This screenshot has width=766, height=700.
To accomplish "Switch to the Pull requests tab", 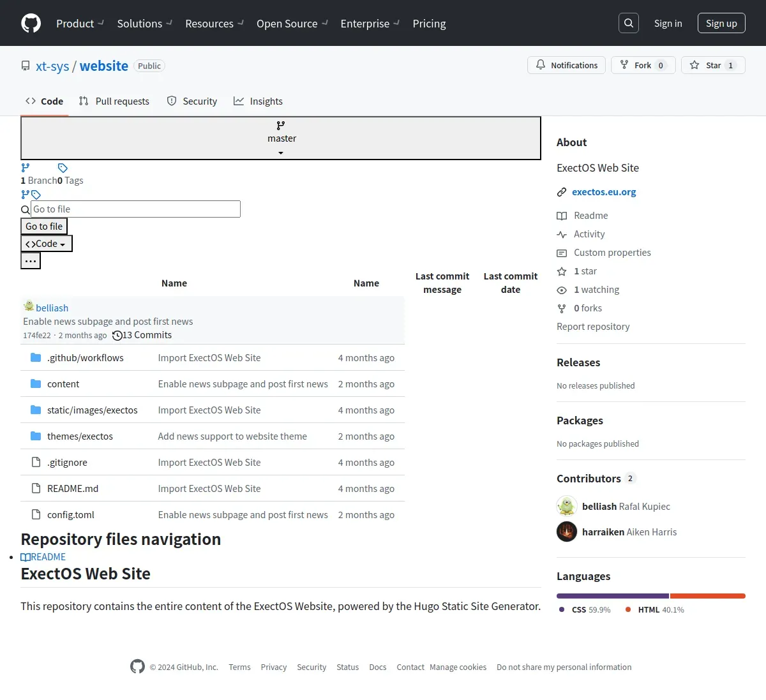I will (x=114, y=101).
